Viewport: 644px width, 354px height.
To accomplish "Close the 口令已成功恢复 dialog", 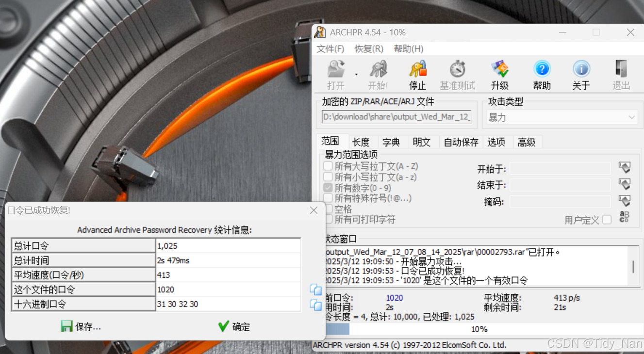I will [314, 210].
